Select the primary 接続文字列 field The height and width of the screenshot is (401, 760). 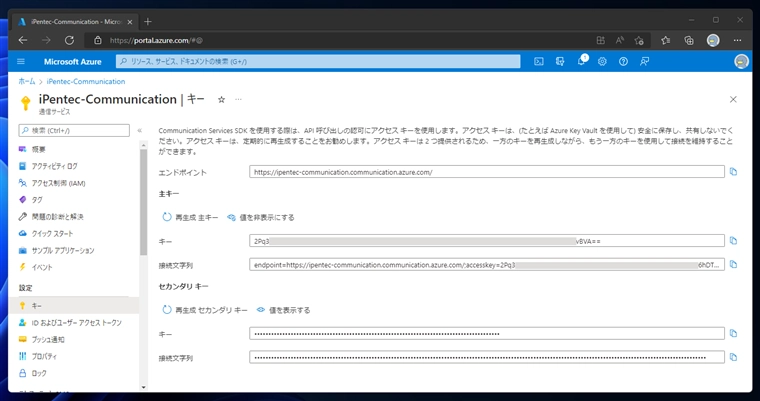click(x=487, y=264)
